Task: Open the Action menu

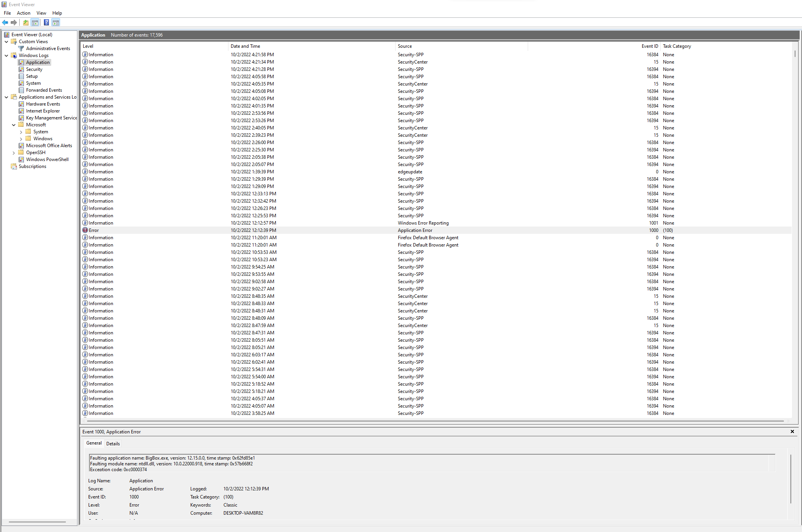Action: tap(23, 13)
